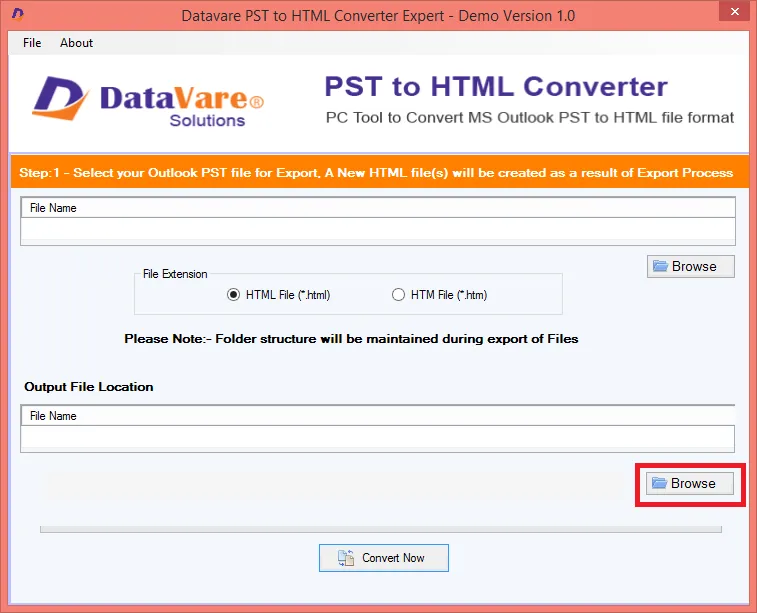This screenshot has width=757, height=613.
Task: Select HTM File (*.htm) radio option
Action: (x=439, y=295)
